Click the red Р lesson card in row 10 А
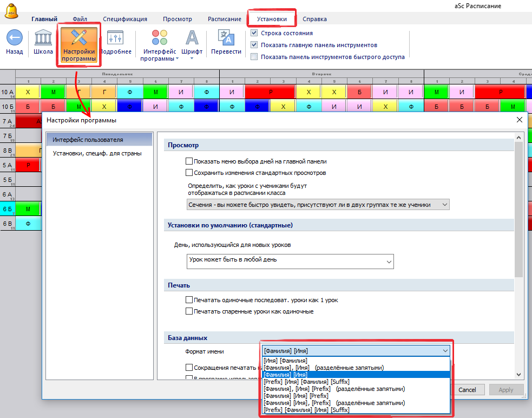Image resolution: width=532 pixels, height=418 pixels. [x=270, y=92]
